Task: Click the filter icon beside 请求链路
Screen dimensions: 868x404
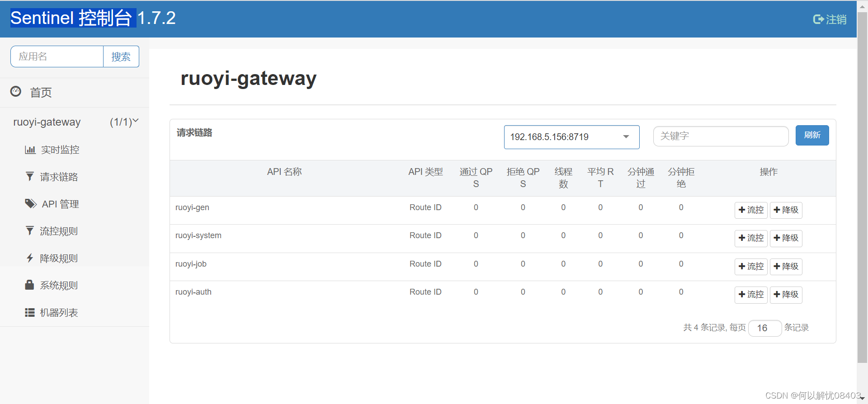Action: (x=30, y=177)
